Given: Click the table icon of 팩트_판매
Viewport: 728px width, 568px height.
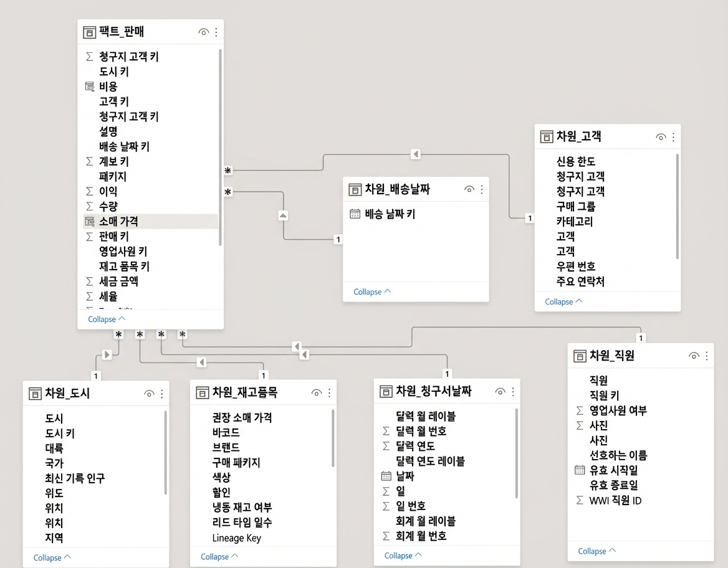Looking at the screenshot, I should tap(89, 32).
